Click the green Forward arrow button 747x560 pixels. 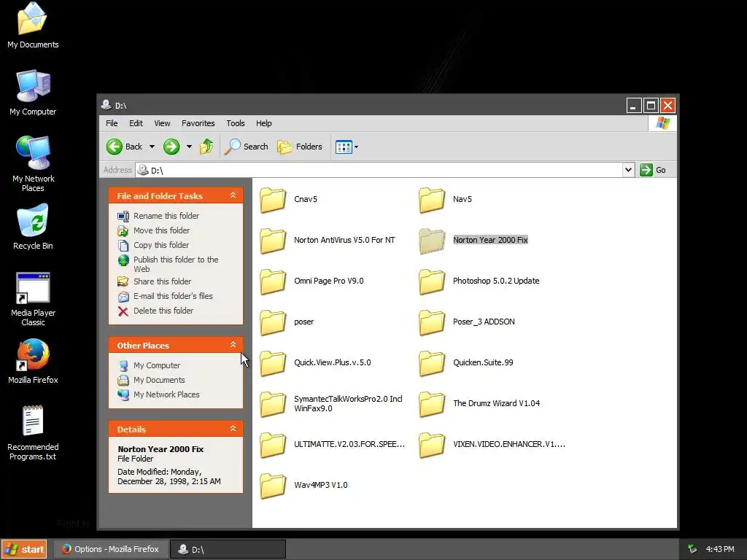click(x=171, y=147)
